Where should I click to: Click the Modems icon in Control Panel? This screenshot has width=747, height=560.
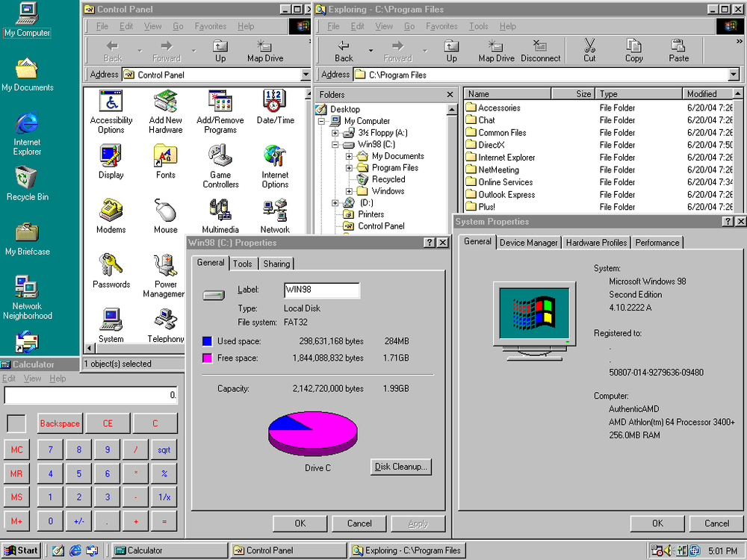111,217
